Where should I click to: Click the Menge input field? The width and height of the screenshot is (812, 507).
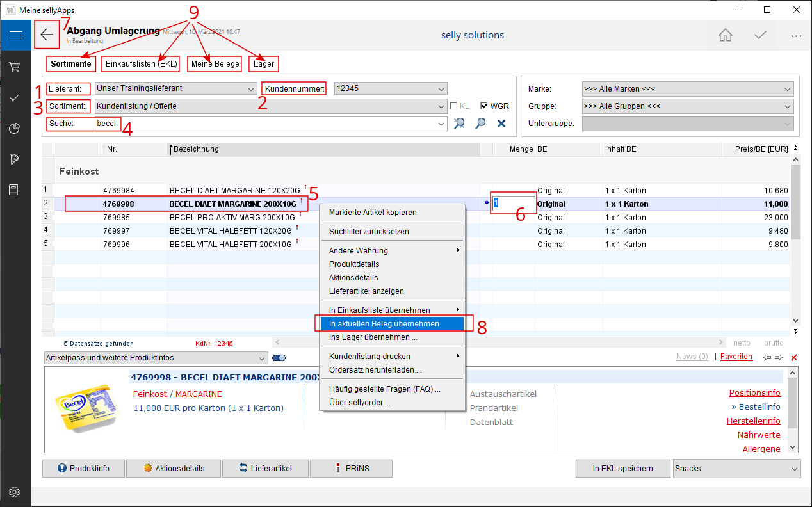coord(514,204)
